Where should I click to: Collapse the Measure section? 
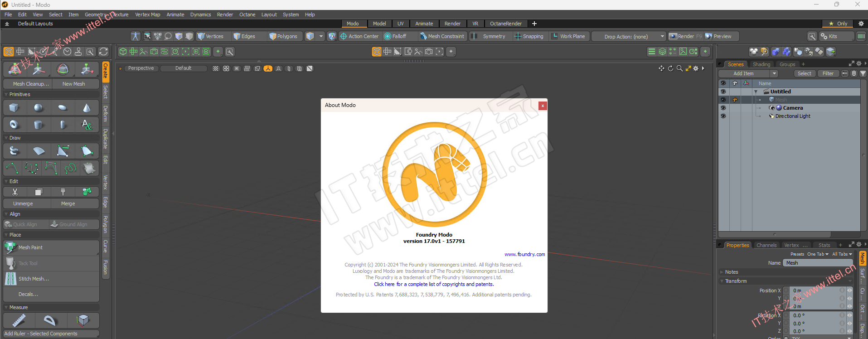click(6, 307)
